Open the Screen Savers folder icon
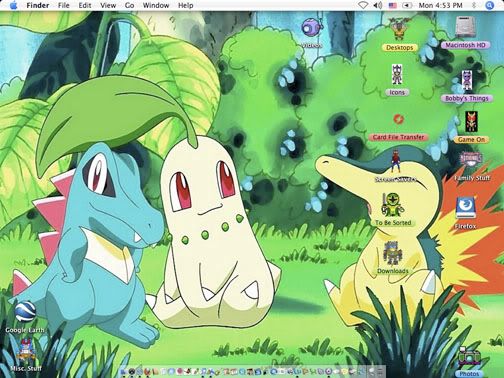This screenshot has height=378, width=504. [x=395, y=161]
